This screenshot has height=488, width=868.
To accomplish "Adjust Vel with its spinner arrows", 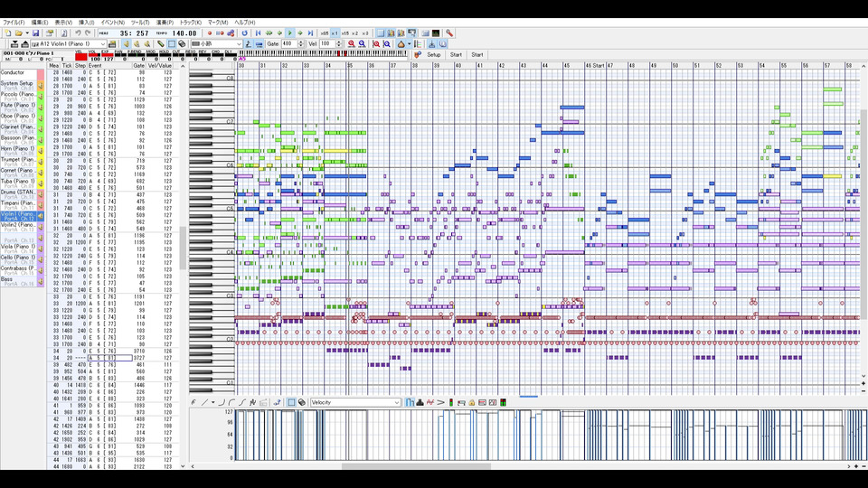I will pos(339,43).
